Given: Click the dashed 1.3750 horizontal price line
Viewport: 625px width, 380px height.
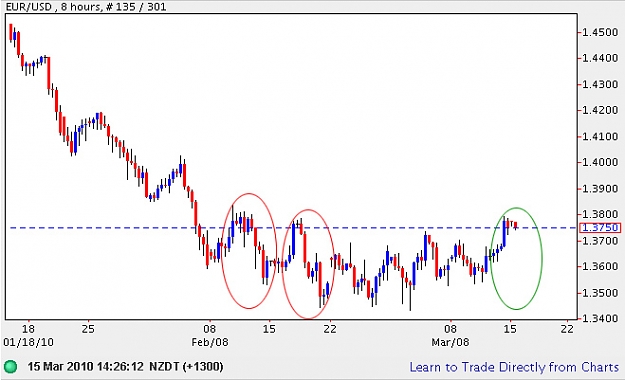Looking at the screenshot, I should click(294, 228).
